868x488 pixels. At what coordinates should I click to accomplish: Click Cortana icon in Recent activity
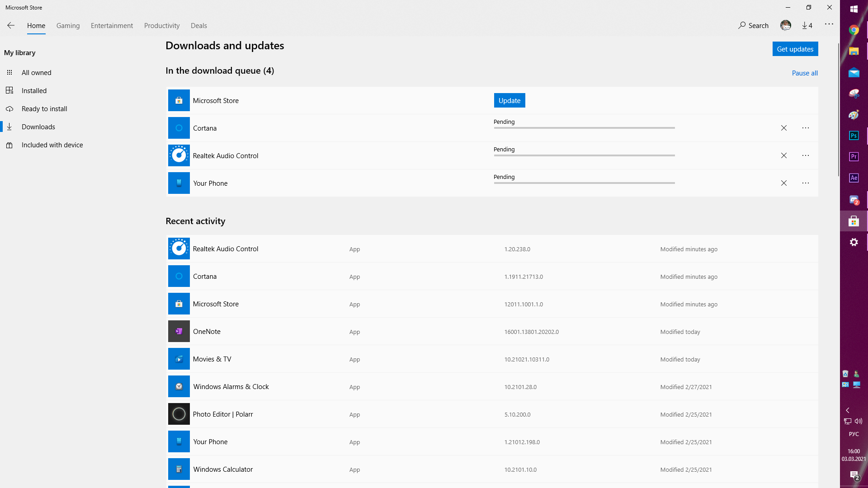point(179,276)
